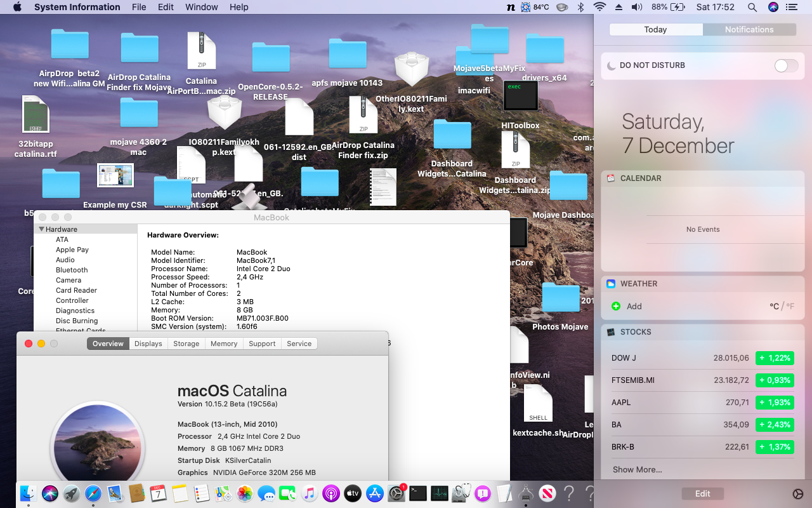Click the green Add weather plus icon
The width and height of the screenshot is (812, 508).
pos(615,306)
